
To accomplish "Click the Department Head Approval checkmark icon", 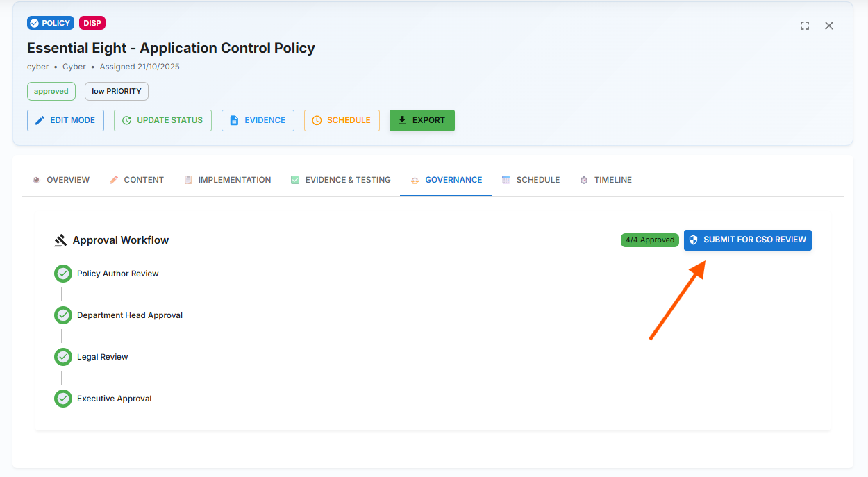I will coord(63,315).
